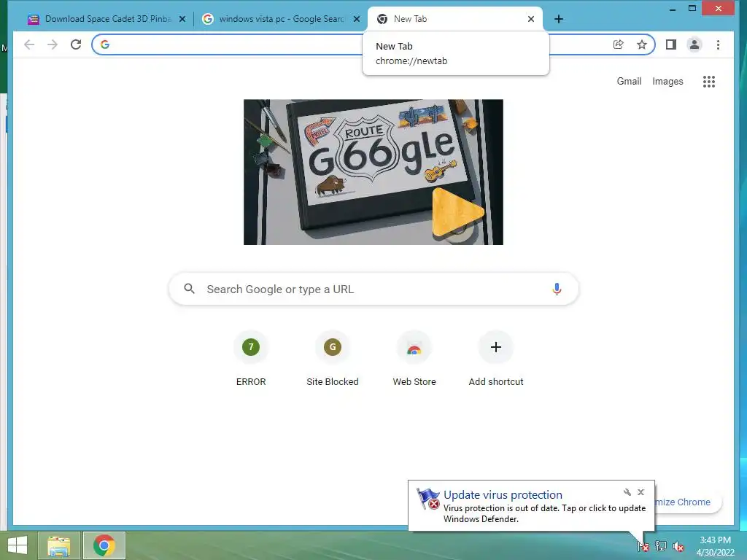The width and height of the screenshot is (747, 560).
Task: Open the ERROR shortcut tile
Action: 251,358
